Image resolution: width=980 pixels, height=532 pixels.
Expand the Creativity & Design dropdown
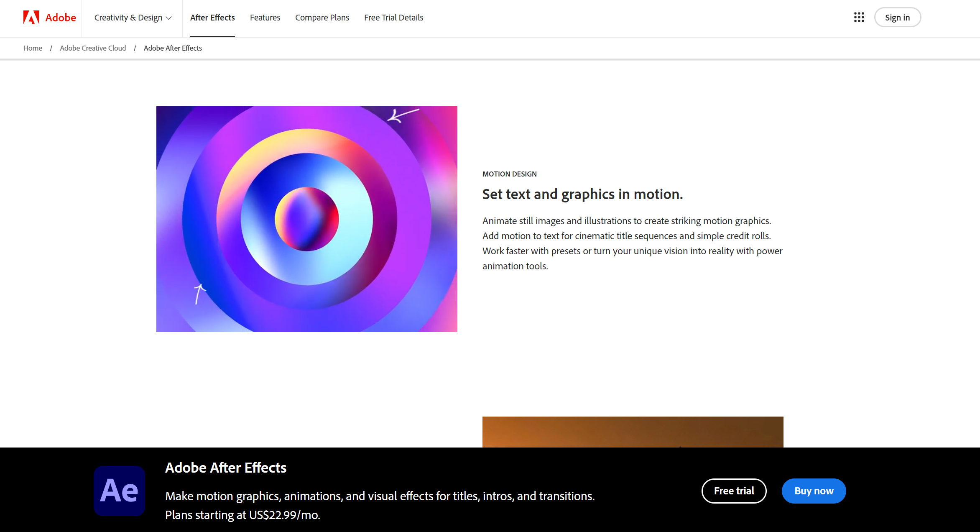133,18
